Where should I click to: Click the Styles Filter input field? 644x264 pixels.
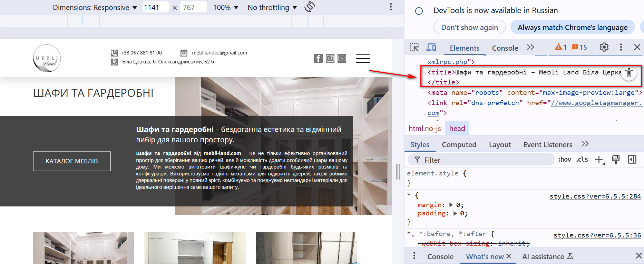(481, 160)
